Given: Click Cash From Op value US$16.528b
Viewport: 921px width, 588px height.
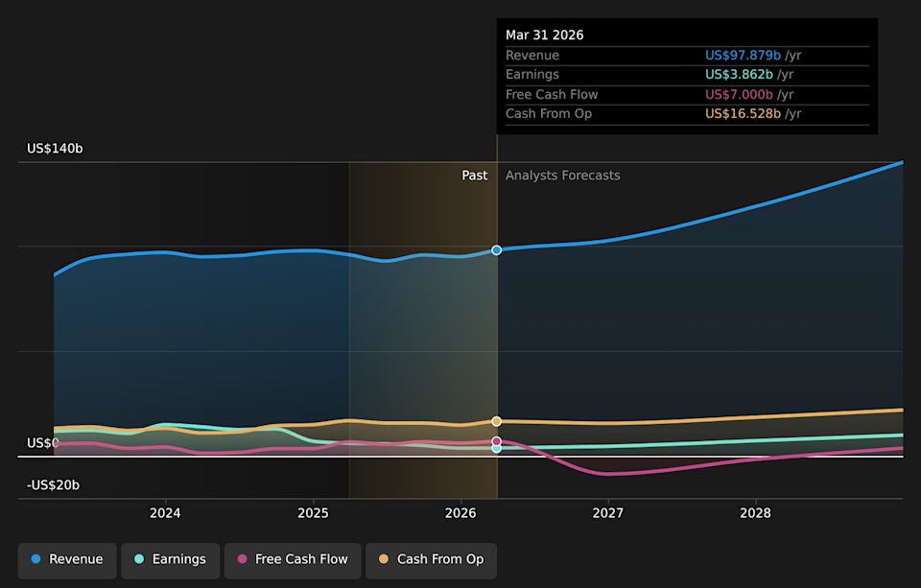Looking at the screenshot, I should coord(743,114).
